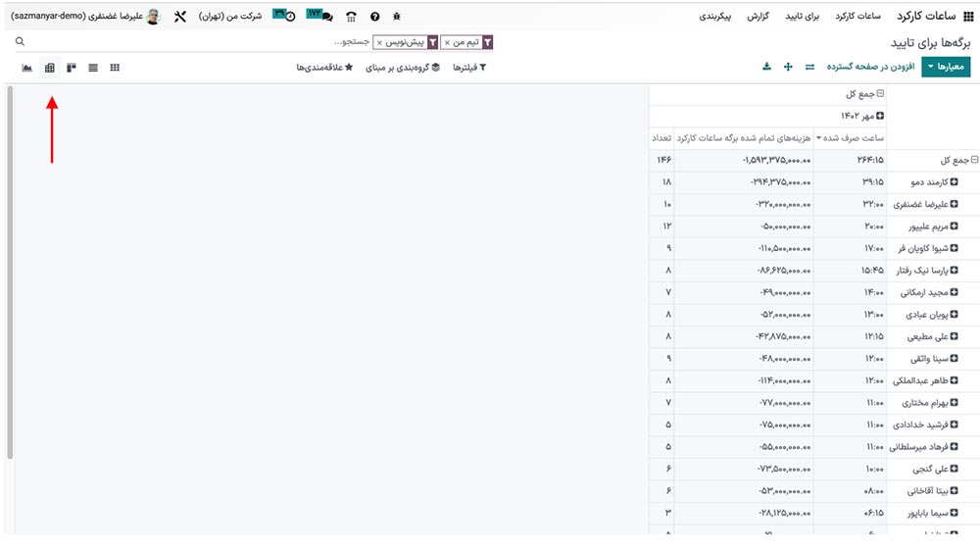Remove the پیش‌نویس filter tag
Viewport: 980px width, 550px height.
(x=379, y=43)
